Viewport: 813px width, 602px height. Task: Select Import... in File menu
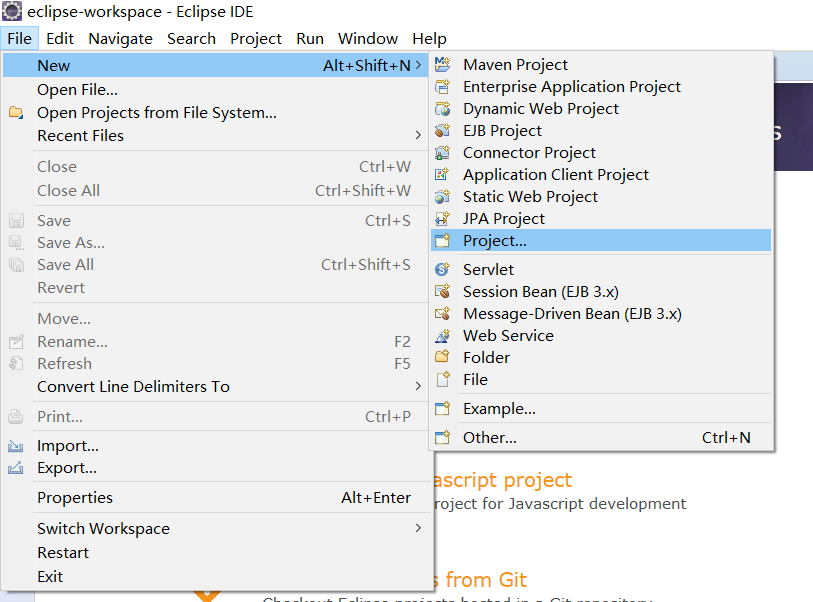215,446
